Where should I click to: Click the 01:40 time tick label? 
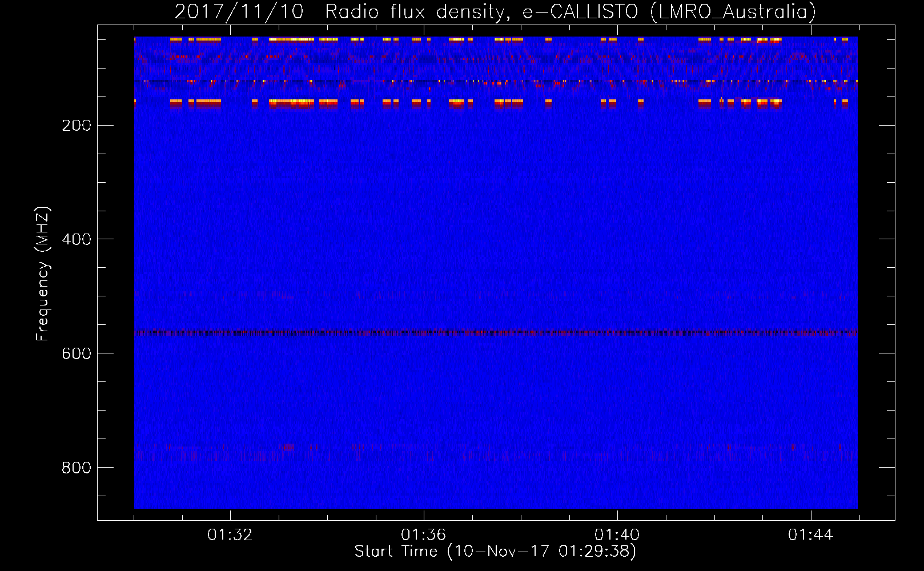pos(617,535)
